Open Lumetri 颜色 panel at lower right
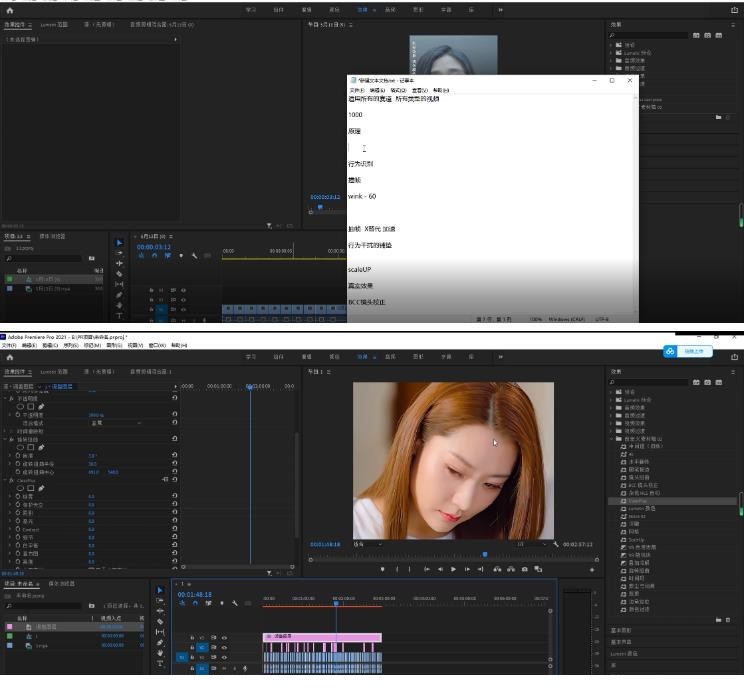Image resolution: width=744 pixels, height=698 pixels. click(624, 653)
